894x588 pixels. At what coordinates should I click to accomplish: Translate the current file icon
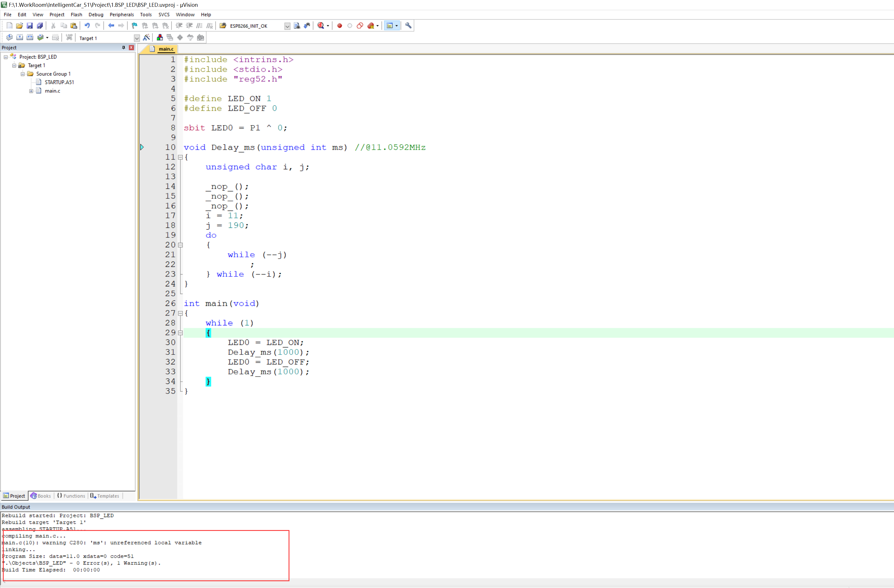pos(9,38)
